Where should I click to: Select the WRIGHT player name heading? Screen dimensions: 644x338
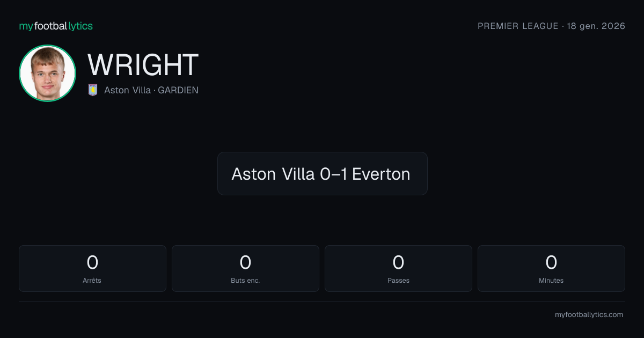143,65
